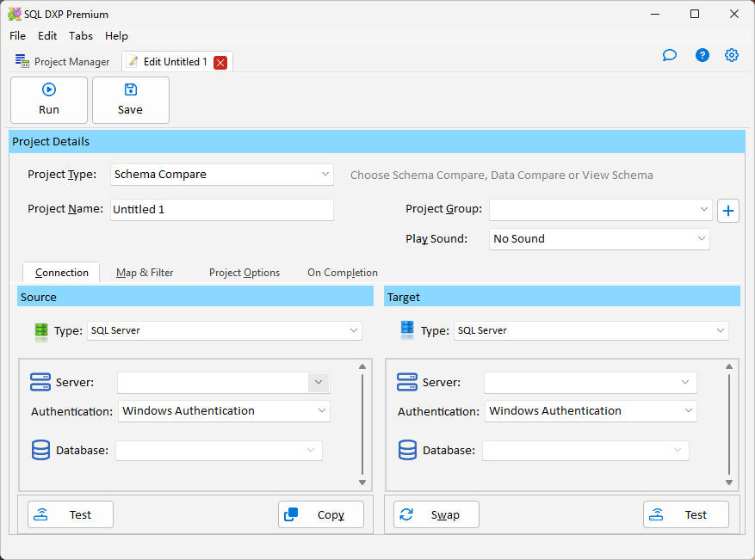This screenshot has width=755, height=560.
Task: Click the Source panel scroll up arrow
Action: coord(362,366)
